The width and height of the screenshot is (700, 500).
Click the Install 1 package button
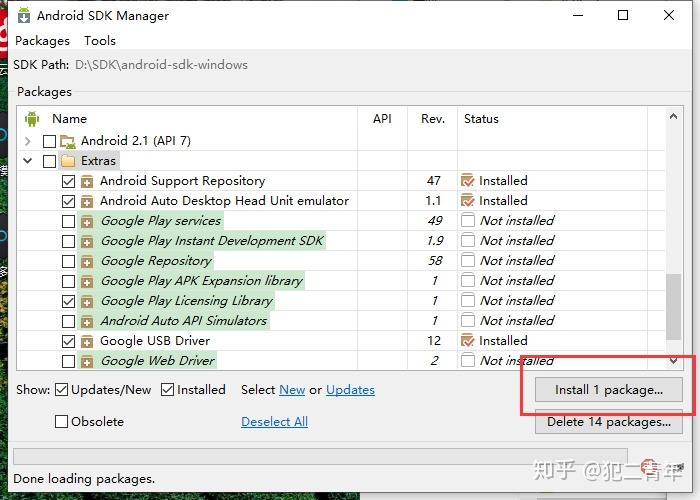pos(609,390)
